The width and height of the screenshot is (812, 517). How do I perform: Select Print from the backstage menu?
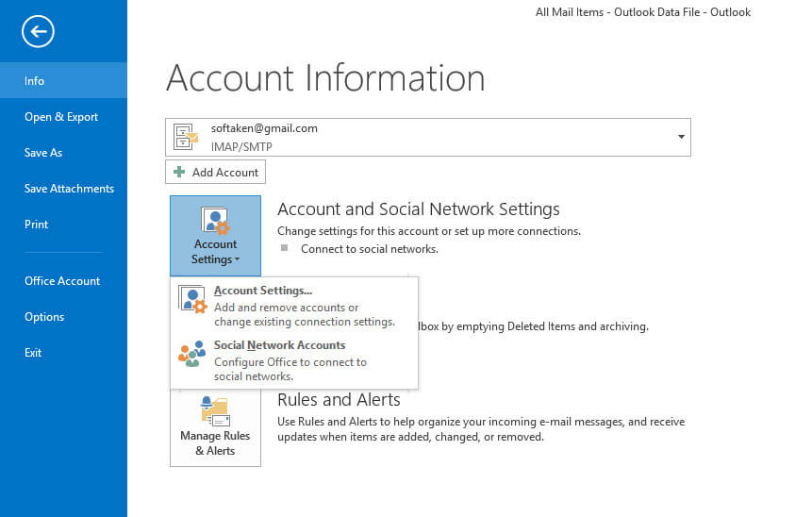click(x=36, y=224)
